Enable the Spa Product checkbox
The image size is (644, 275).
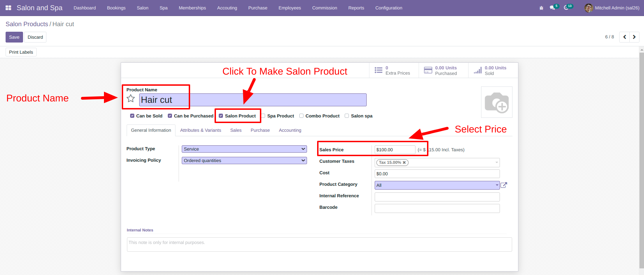click(x=263, y=116)
